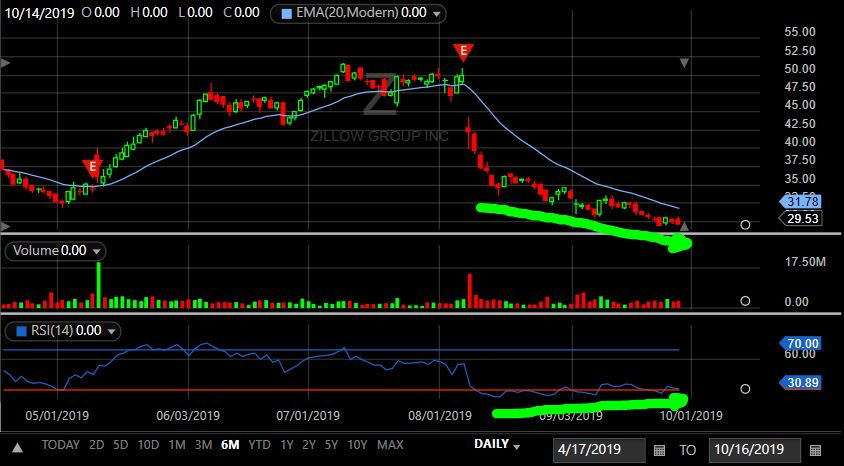This screenshot has width=844, height=466.
Task: Select the TODAY time range
Action: pyautogui.click(x=60, y=445)
